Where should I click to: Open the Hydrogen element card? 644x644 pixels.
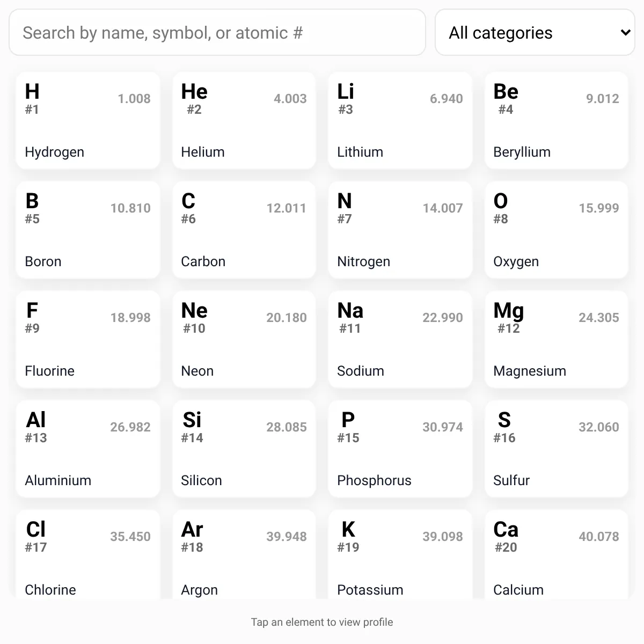pyautogui.click(x=88, y=121)
